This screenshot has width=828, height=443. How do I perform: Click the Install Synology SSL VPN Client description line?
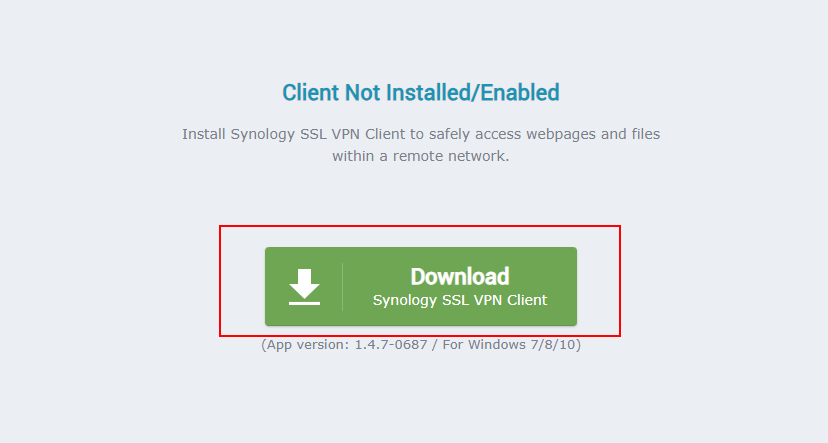[x=421, y=134]
